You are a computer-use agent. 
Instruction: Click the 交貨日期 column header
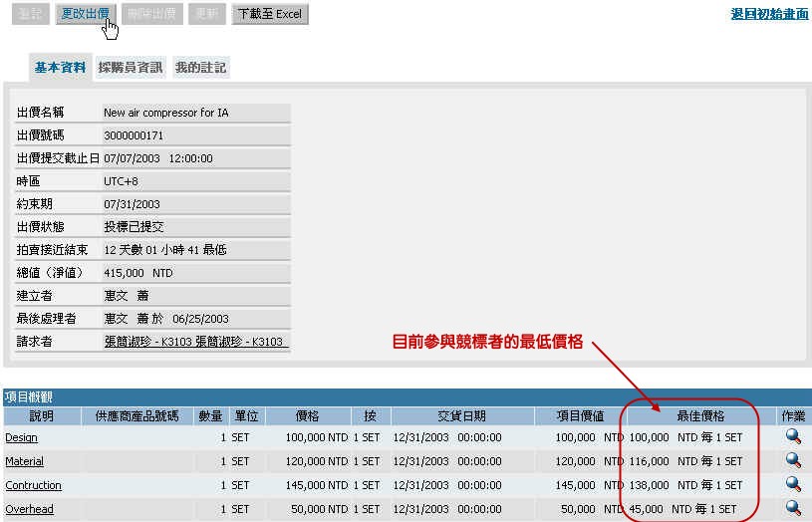click(x=461, y=415)
